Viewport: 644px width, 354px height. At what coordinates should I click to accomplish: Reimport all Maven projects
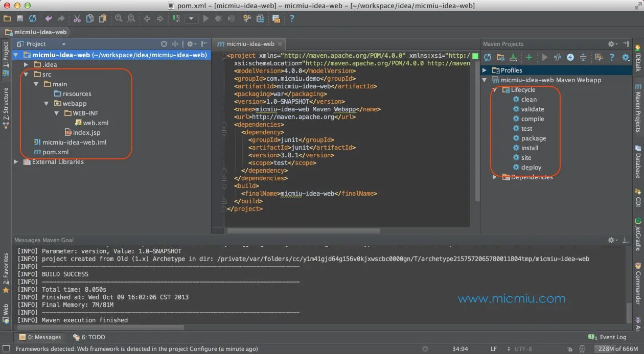[488, 58]
